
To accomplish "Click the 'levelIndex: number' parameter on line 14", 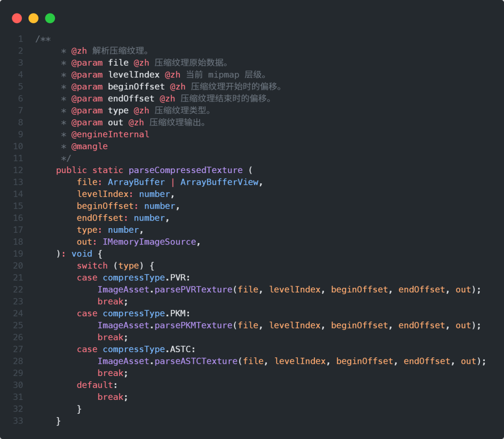I will (123, 194).
